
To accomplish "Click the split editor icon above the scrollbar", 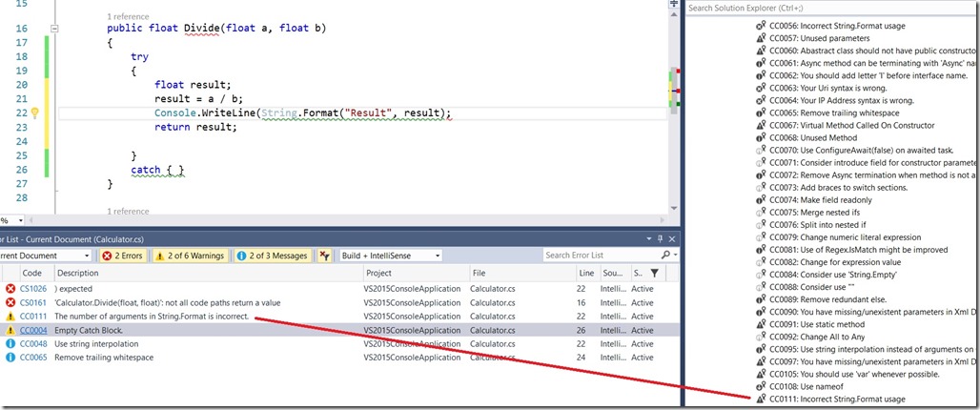I will pyautogui.click(x=673, y=6).
